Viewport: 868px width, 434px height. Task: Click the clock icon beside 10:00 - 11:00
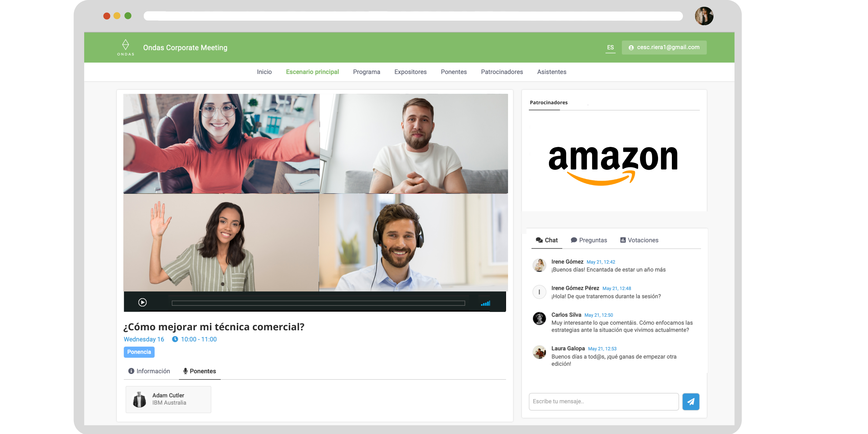[x=175, y=339]
